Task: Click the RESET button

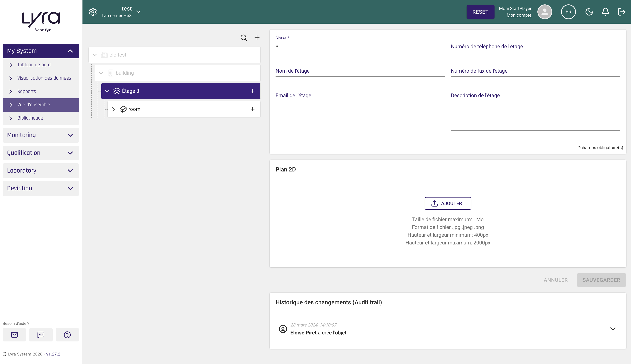Action: pyautogui.click(x=480, y=12)
